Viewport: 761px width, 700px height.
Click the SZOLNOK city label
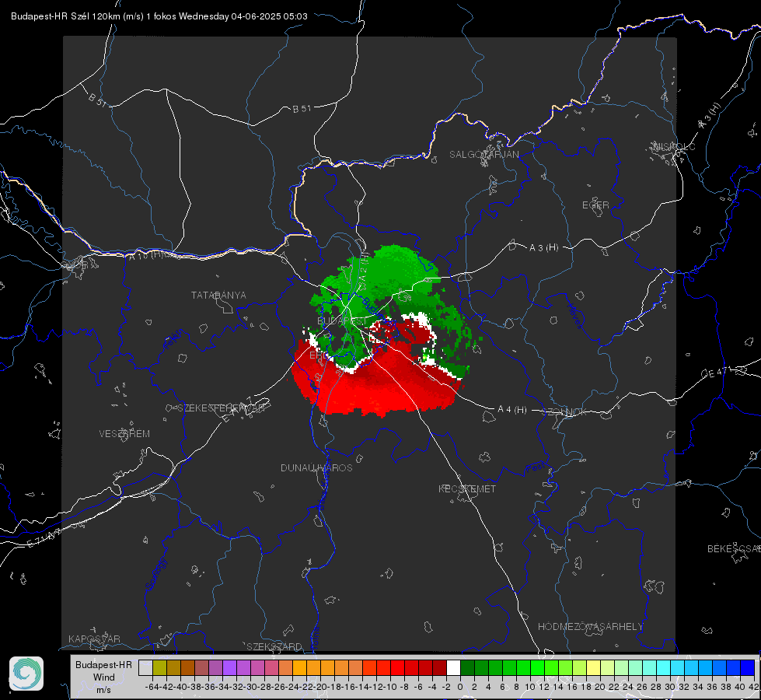[564, 412]
